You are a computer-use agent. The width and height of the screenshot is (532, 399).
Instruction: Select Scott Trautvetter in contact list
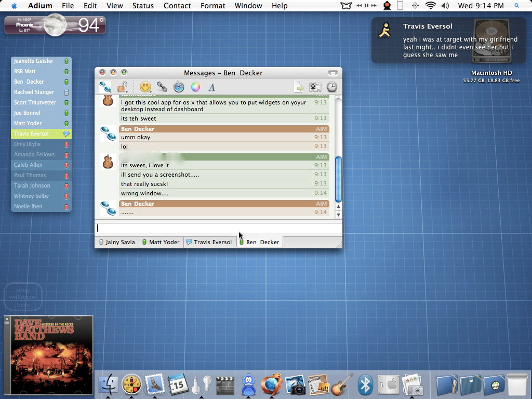[x=41, y=102]
